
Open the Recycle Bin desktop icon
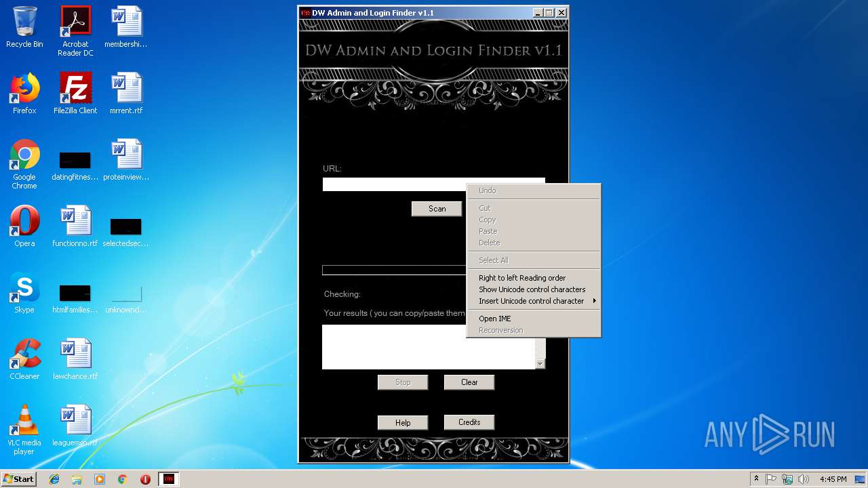click(24, 28)
